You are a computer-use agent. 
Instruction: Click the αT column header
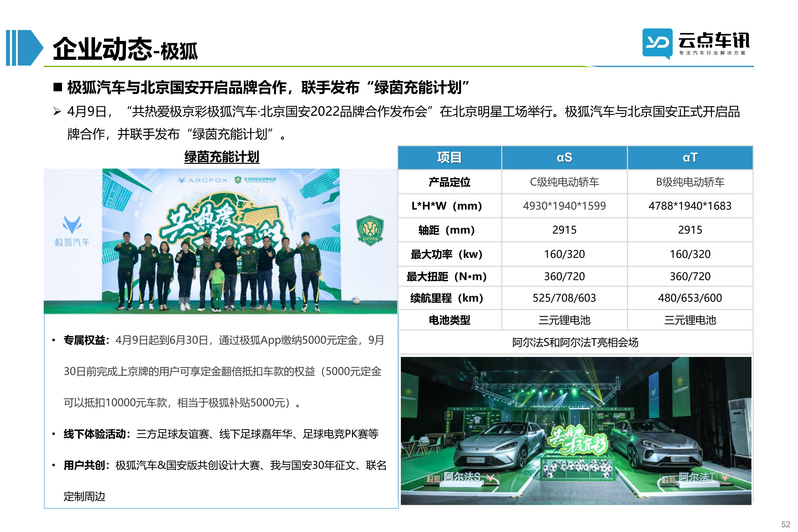pyautogui.click(x=690, y=158)
